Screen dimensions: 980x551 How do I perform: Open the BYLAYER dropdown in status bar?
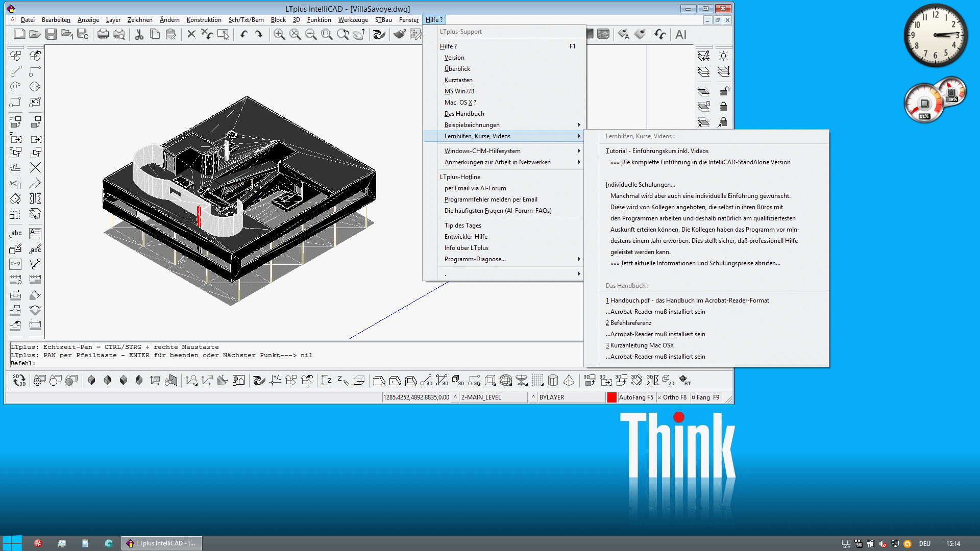[x=571, y=397]
